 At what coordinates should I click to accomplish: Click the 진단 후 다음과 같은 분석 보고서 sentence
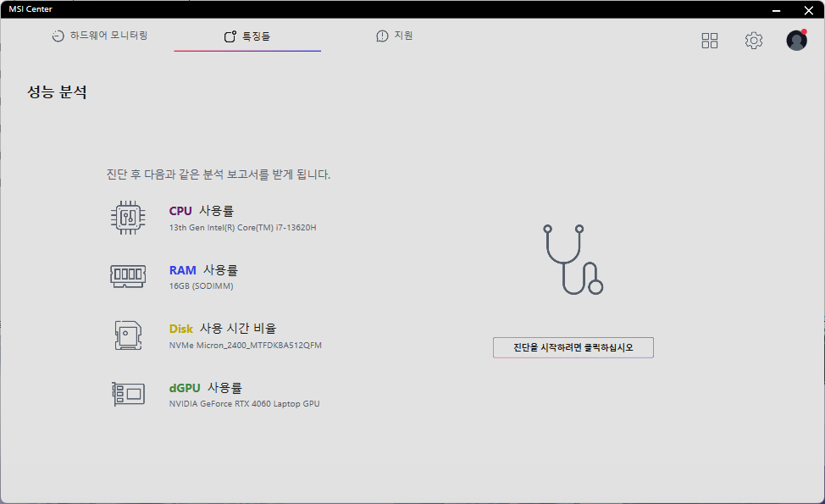[x=219, y=174]
